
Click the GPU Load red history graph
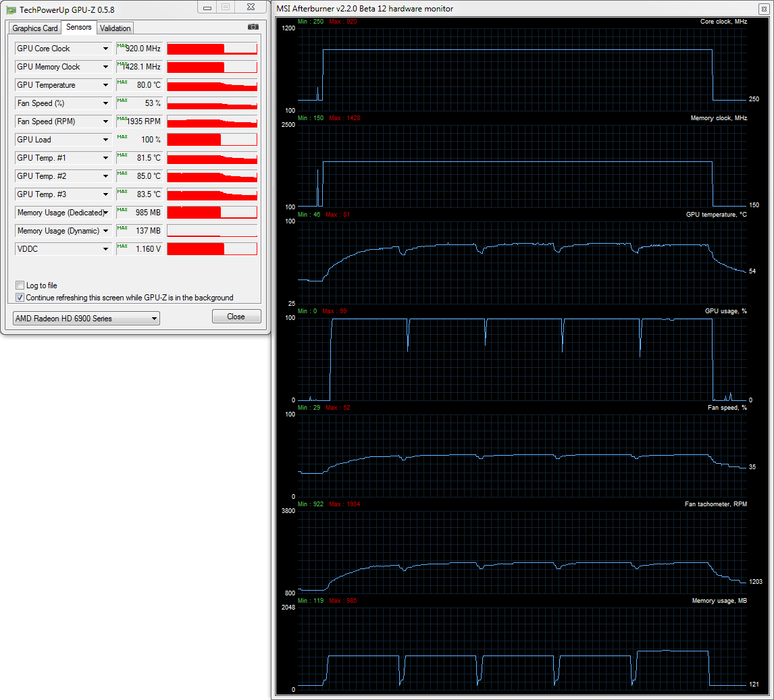coord(212,140)
